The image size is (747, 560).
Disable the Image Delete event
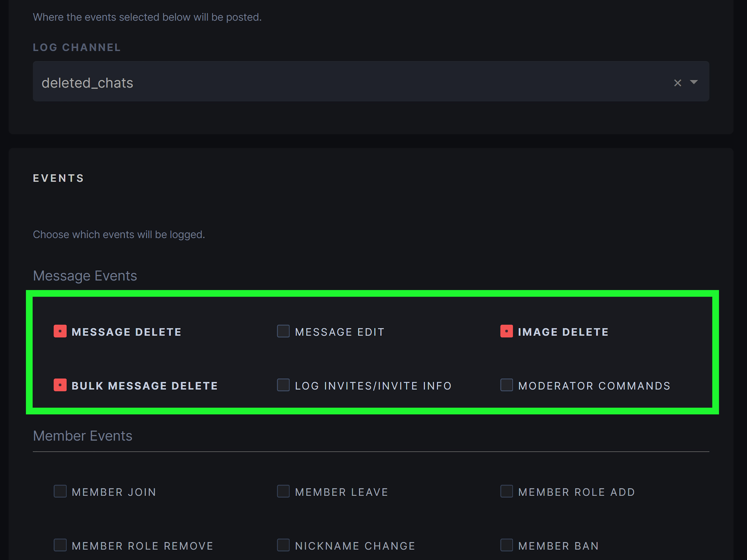point(506,331)
